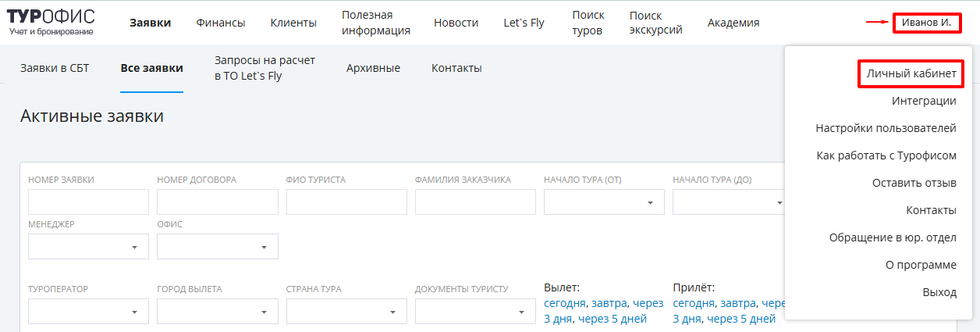The image size is (980, 332).
Task: Click the Вылет сегодня link
Action: click(x=565, y=303)
